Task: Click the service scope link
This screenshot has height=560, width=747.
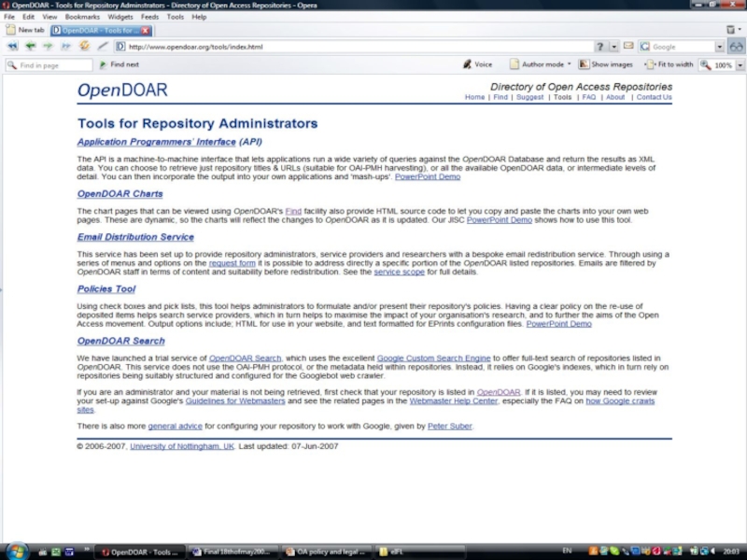Action: coord(400,272)
